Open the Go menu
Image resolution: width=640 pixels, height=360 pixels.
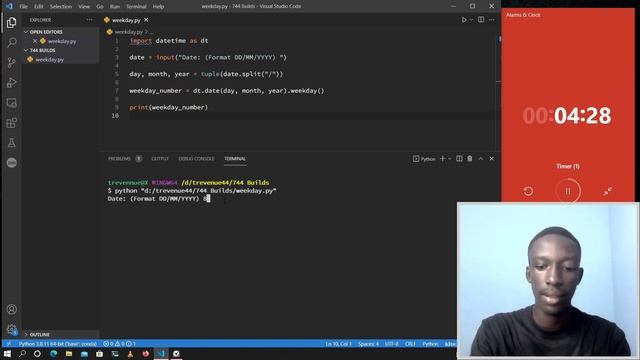click(x=100, y=7)
